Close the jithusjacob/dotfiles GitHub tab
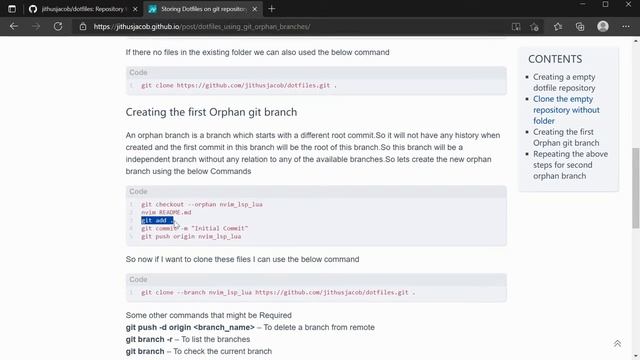 click(135, 9)
